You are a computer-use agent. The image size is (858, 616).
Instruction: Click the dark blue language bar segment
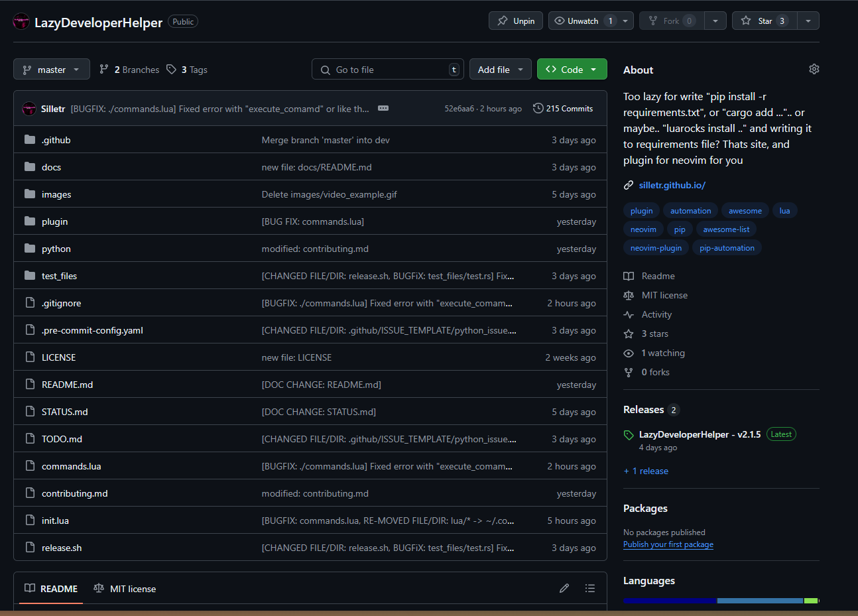(x=670, y=601)
